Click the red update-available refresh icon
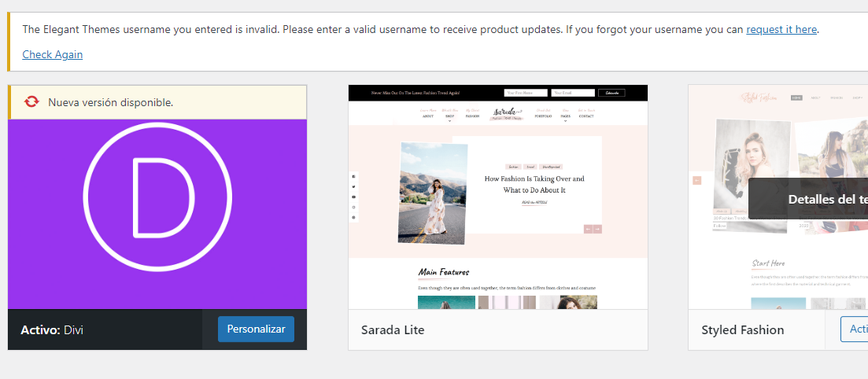 click(x=31, y=101)
